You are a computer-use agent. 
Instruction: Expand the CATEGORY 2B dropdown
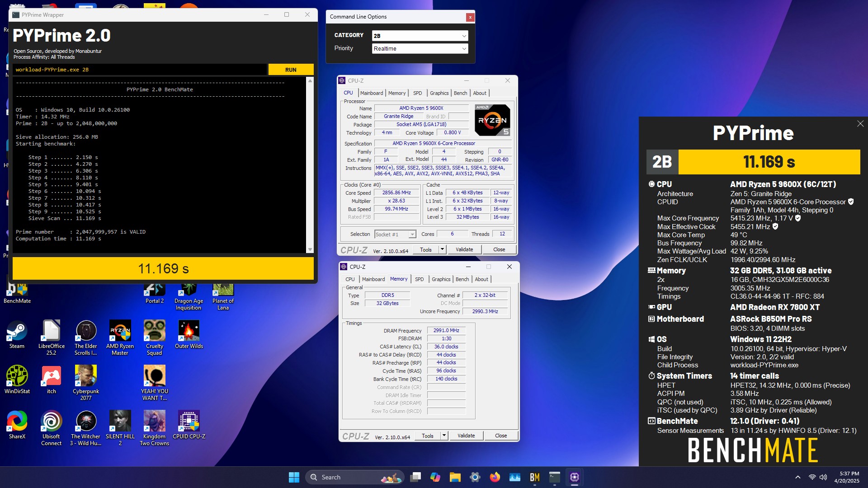point(420,36)
